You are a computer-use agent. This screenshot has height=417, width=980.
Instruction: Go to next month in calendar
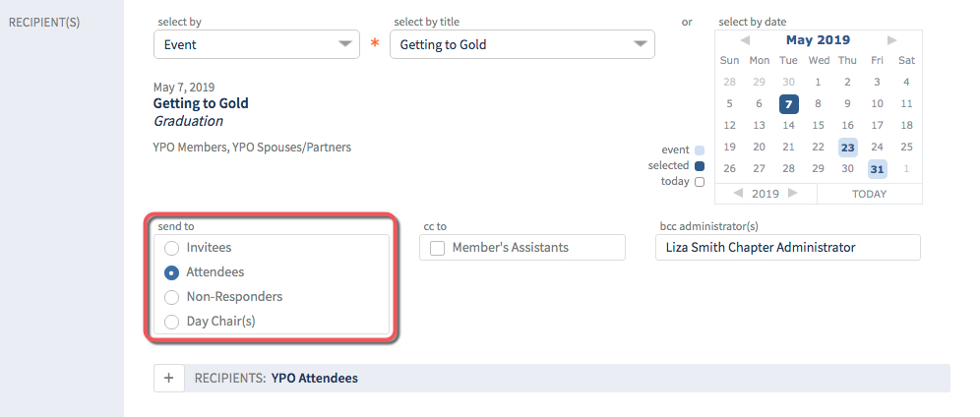click(891, 40)
